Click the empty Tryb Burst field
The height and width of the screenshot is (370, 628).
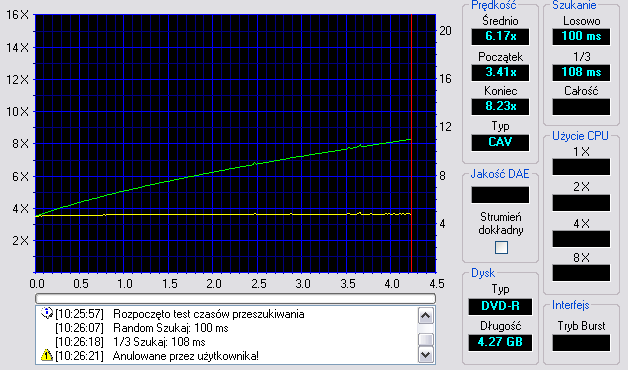pos(581,343)
